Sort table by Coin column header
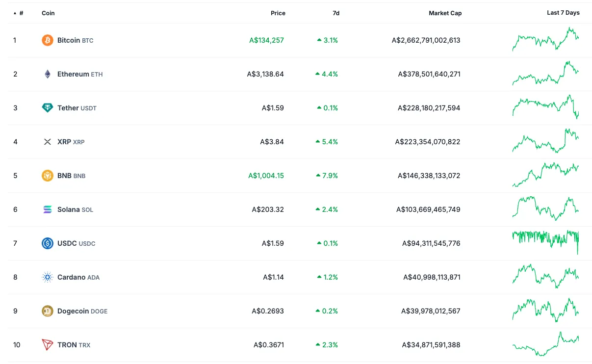The width and height of the screenshot is (592, 364). point(48,13)
